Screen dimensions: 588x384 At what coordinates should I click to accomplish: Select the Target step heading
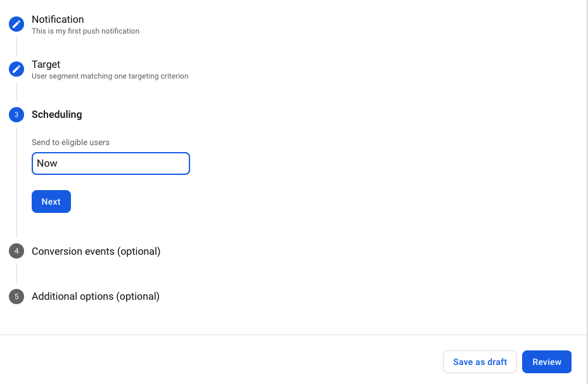(46, 65)
